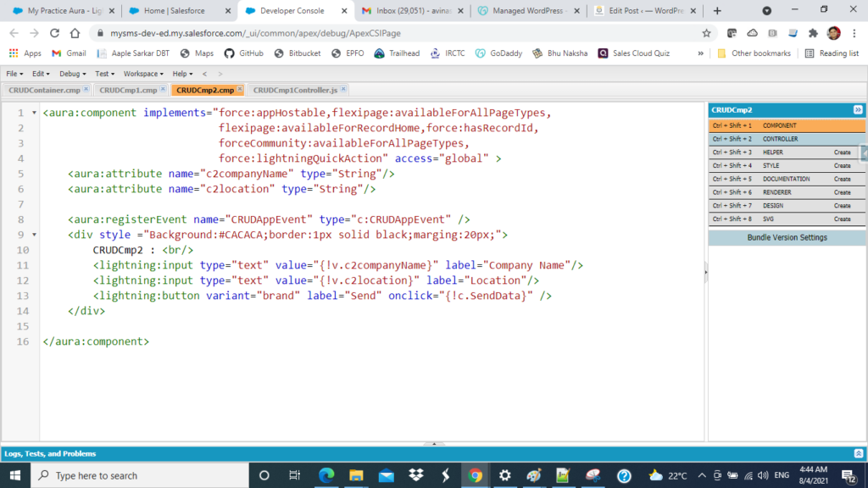
Task: Open the Extensions puzzle icon
Action: [813, 33]
